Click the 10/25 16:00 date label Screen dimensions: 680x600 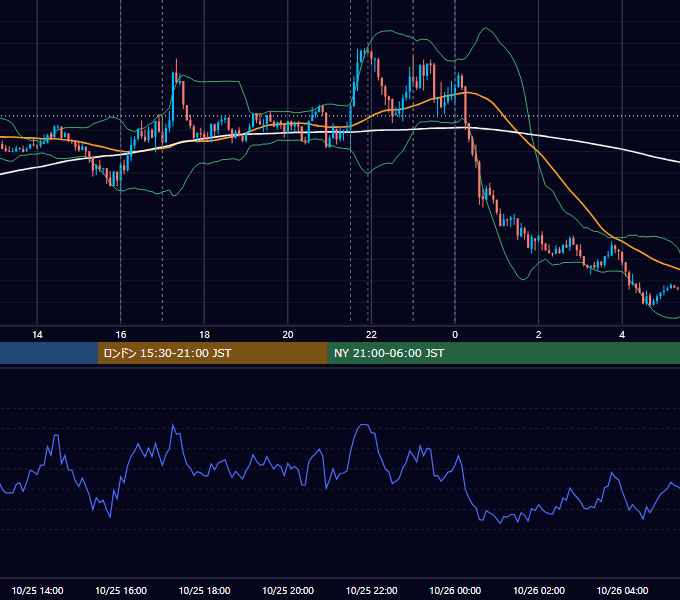click(121, 590)
